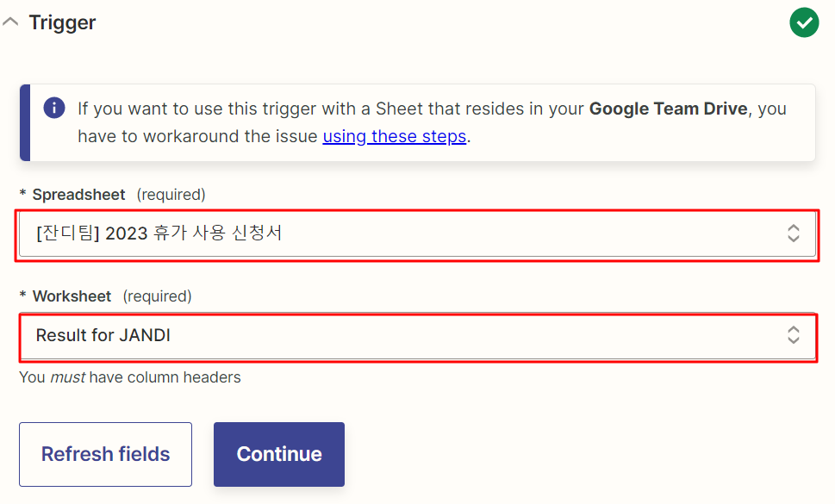Open the 'using these steps' link
The width and height of the screenshot is (835, 504).
[394, 136]
